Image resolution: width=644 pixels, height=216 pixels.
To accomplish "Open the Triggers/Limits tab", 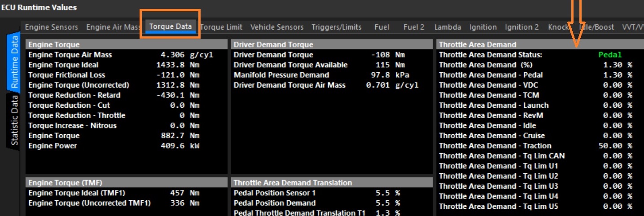I will pos(336,27).
